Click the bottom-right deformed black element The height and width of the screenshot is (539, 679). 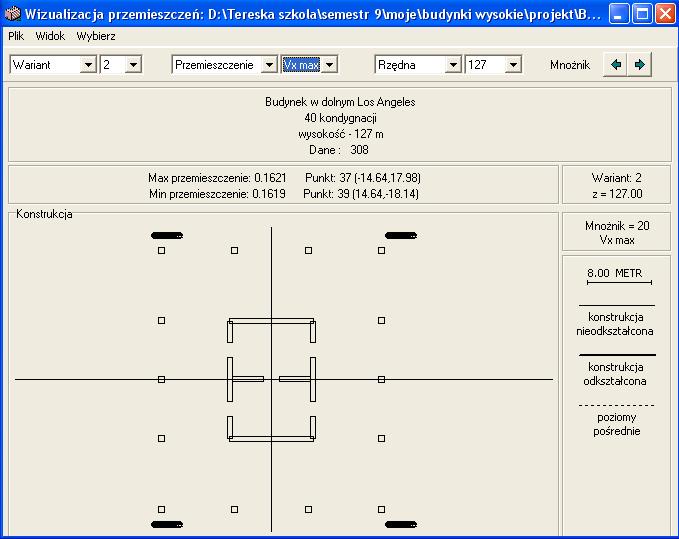click(x=401, y=524)
